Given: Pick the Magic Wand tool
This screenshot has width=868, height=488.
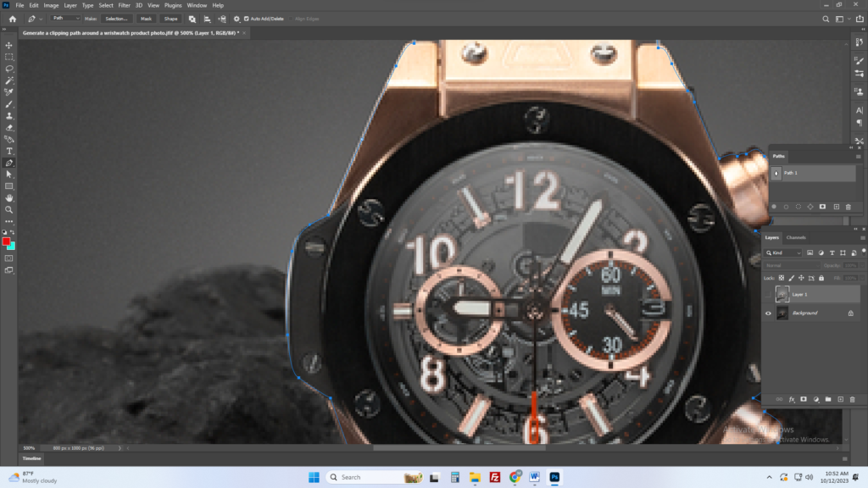Looking at the screenshot, I should [9, 80].
